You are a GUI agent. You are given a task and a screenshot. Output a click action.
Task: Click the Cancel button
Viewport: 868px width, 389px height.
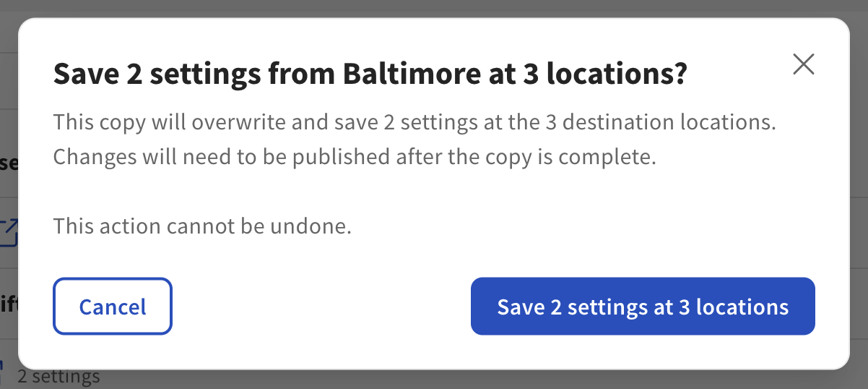[113, 307]
